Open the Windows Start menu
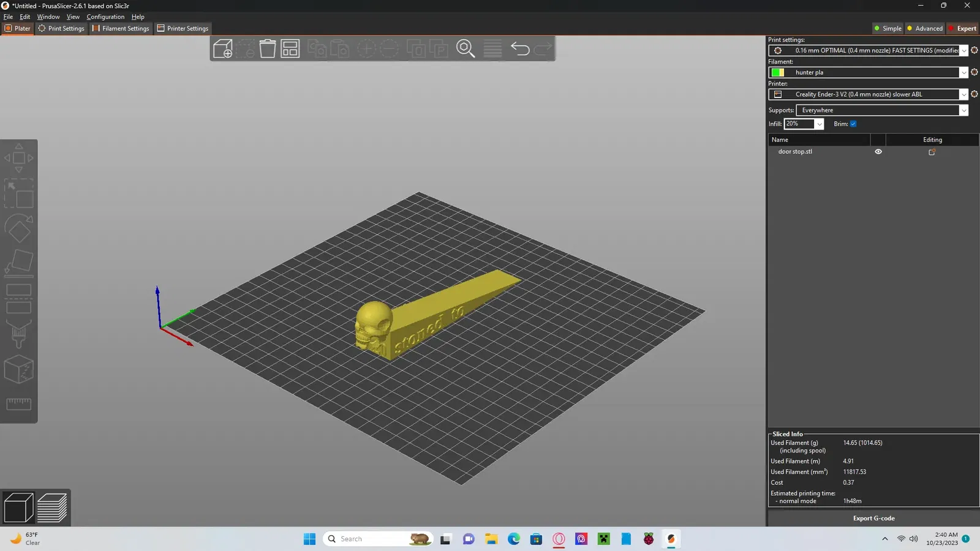 tap(309, 539)
